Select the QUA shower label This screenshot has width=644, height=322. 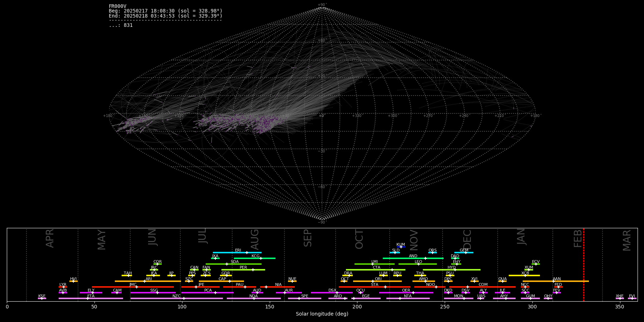(x=502, y=279)
